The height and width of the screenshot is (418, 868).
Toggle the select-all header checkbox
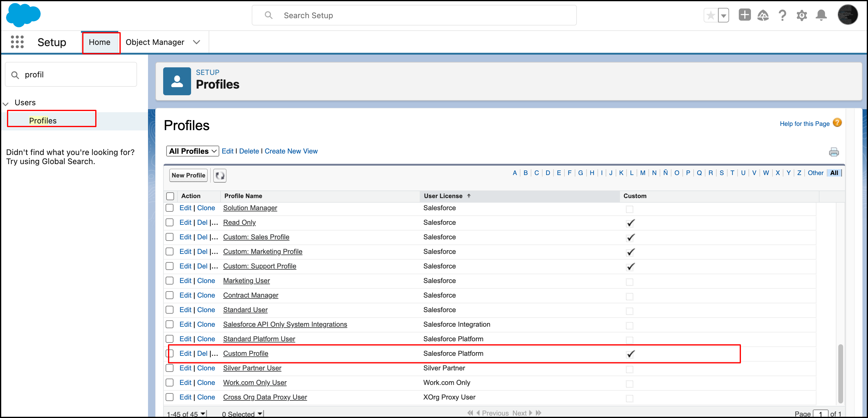pyautogui.click(x=170, y=196)
